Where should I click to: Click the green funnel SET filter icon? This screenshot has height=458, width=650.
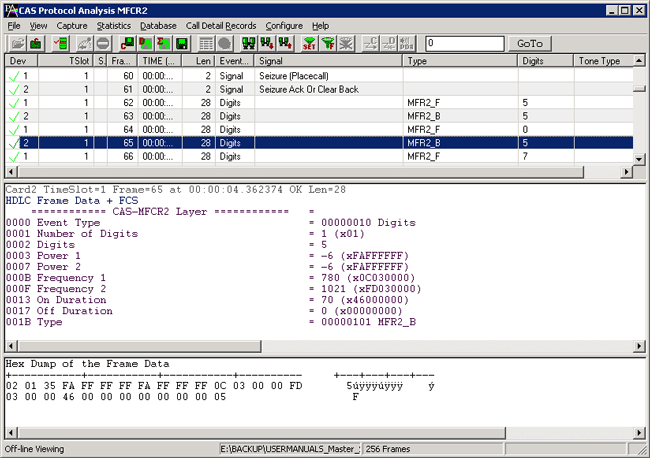(x=309, y=44)
